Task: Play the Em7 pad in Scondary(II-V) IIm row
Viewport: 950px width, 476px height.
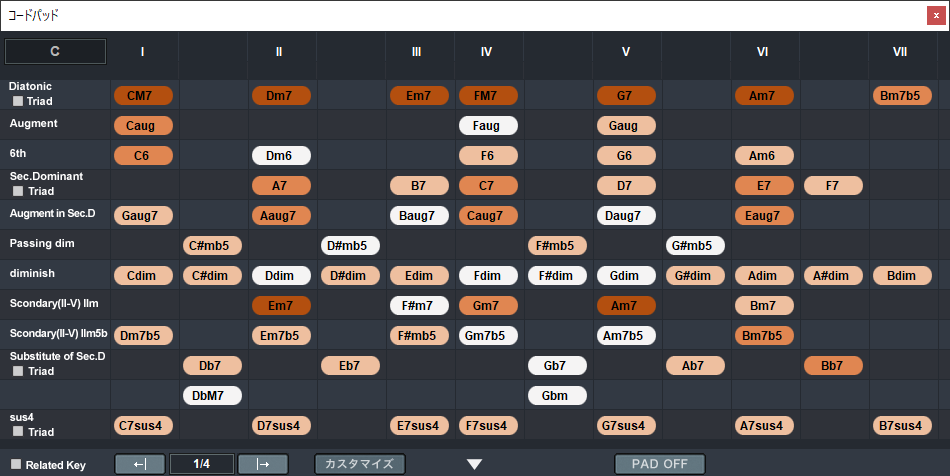Action: point(281,306)
